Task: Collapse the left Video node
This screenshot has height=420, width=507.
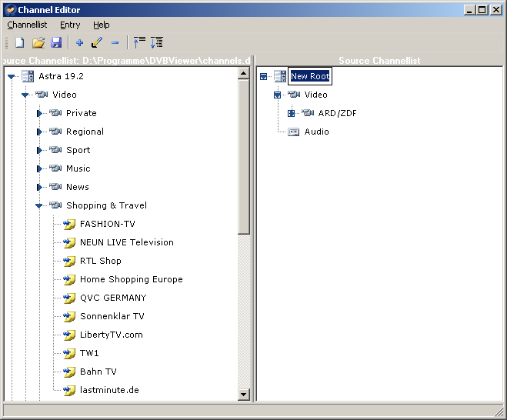Action: tap(25, 95)
